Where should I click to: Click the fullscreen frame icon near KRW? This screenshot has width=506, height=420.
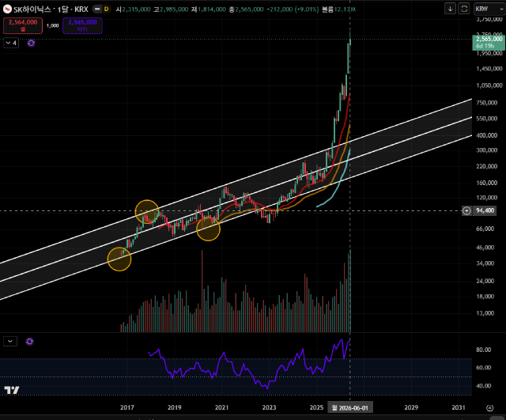(x=464, y=9)
